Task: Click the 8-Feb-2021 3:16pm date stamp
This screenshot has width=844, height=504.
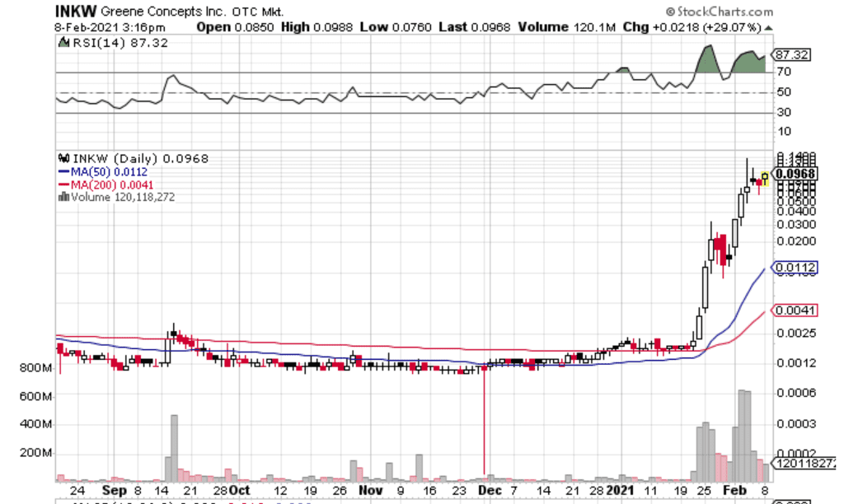Action: point(110,27)
